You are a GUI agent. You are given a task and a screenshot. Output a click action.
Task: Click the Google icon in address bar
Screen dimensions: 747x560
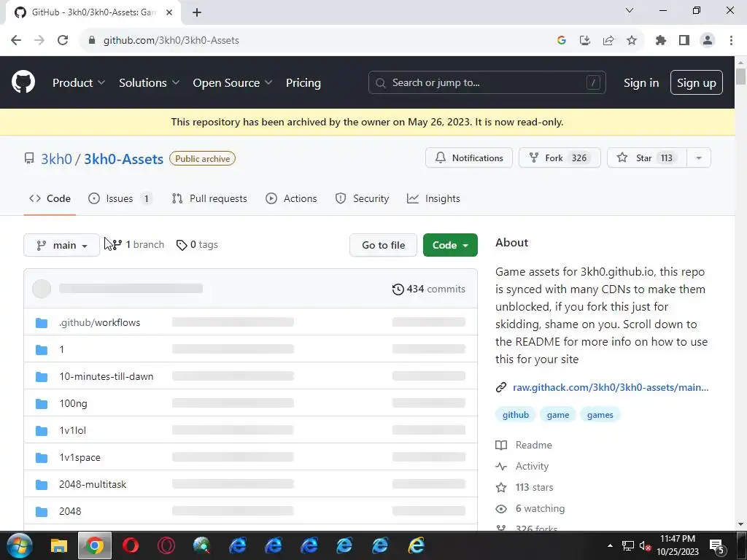tap(562, 41)
